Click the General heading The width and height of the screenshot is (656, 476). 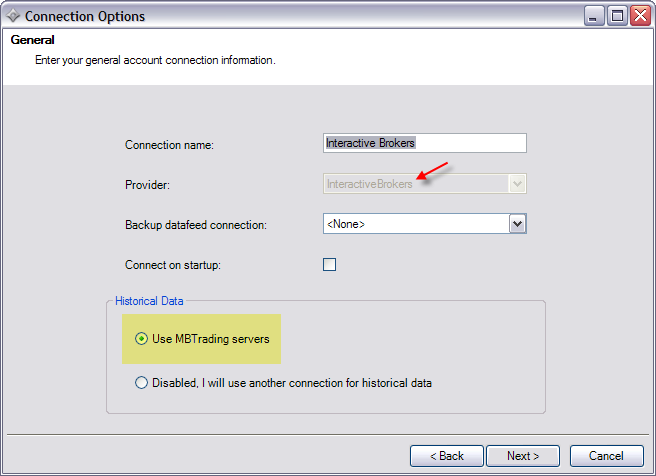pyautogui.click(x=32, y=40)
